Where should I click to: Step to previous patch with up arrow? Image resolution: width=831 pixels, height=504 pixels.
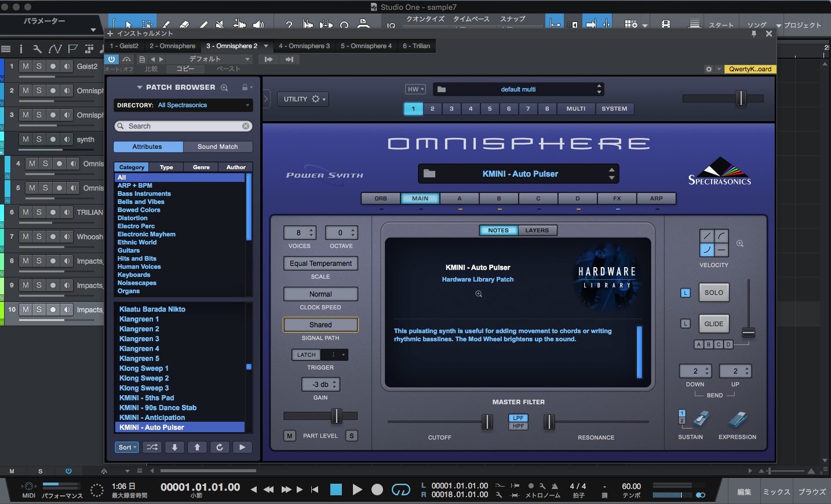pos(197,447)
